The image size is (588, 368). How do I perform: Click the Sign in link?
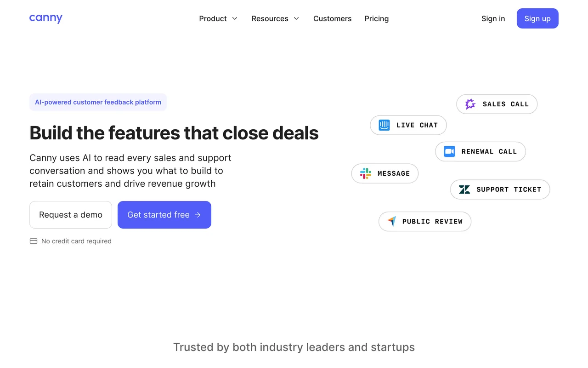(493, 18)
